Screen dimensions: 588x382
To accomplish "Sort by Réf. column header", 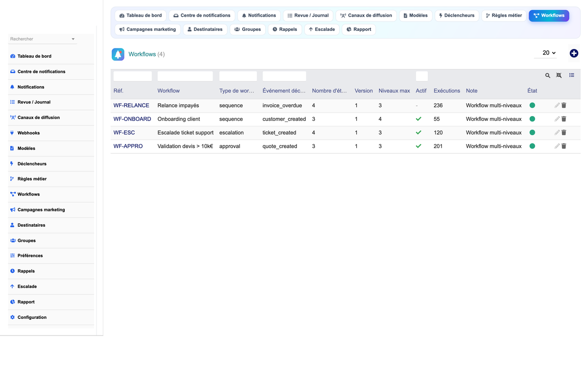I will [x=118, y=91].
